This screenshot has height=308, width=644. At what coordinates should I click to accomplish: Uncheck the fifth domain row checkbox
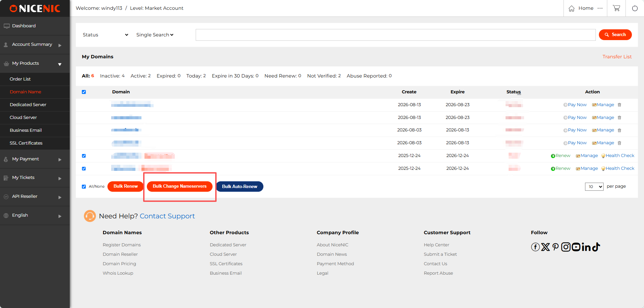coord(84,156)
